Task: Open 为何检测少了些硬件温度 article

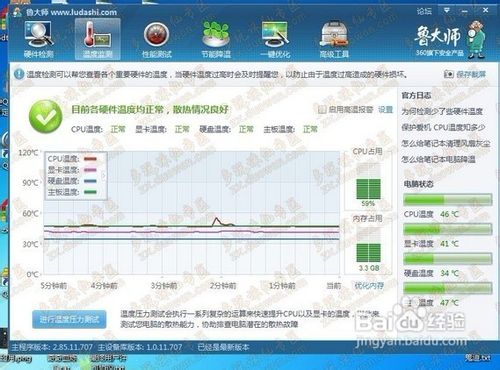Action: pyautogui.click(x=442, y=111)
